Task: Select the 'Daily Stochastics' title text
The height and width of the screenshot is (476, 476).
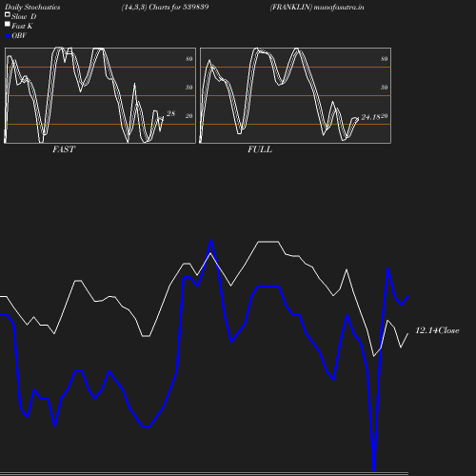Action: pyautogui.click(x=32, y=8)
